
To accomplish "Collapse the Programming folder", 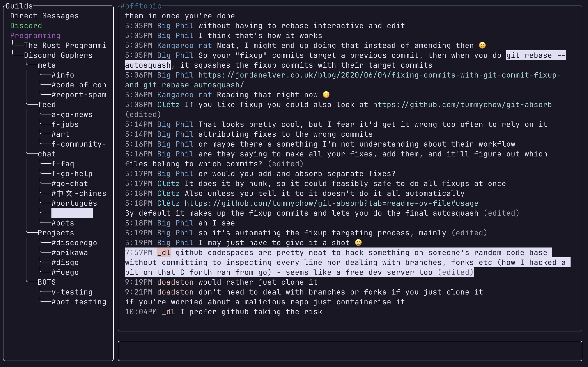I will click(x=35, y=36).
